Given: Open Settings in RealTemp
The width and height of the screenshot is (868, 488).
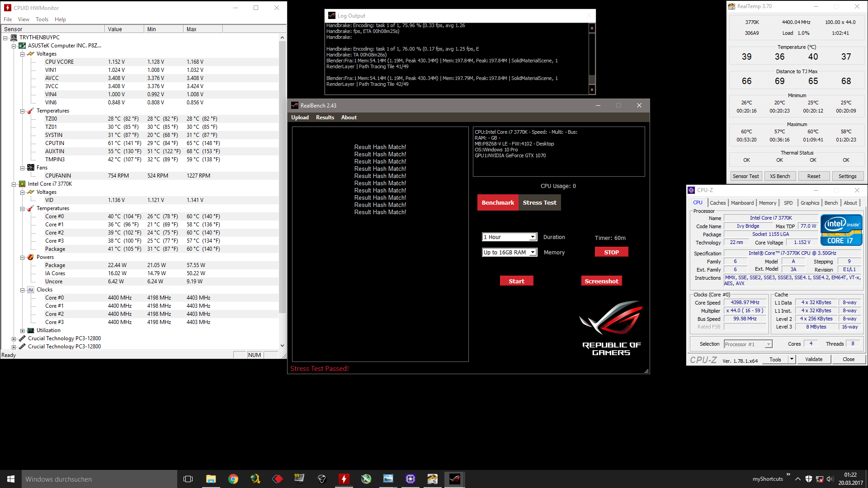Looking at the screenshot, I should pos(847,176).
